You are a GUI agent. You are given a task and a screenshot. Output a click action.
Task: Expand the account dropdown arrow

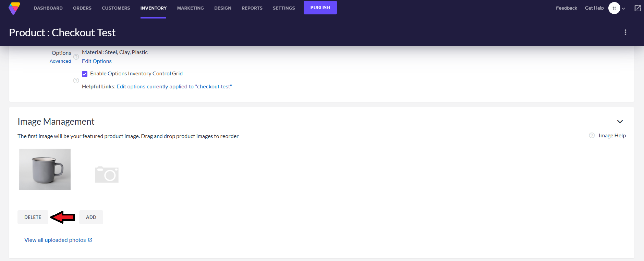tap(623, 9)
